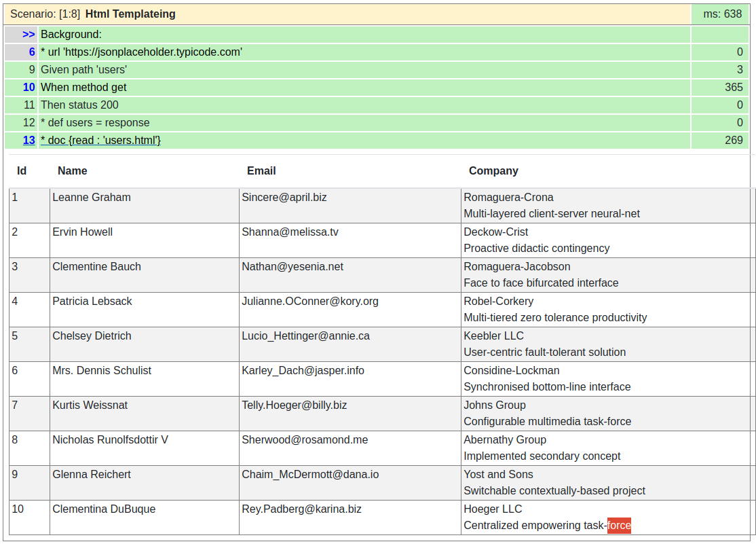Click the doc read 'users.html' step
The height and width of the screenshot is (544, 756).
coord(100,140)
